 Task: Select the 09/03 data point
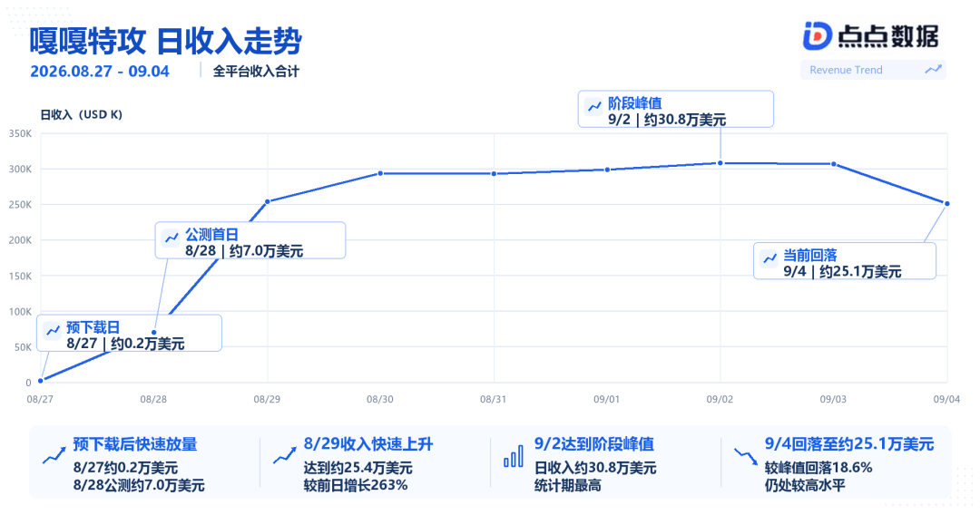[834, 164]
